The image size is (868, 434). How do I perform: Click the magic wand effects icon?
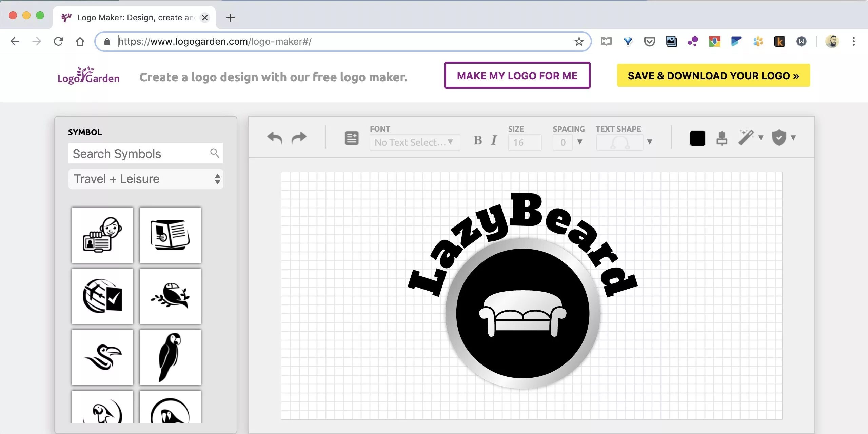pyautogui.click(x=746, y=137)
